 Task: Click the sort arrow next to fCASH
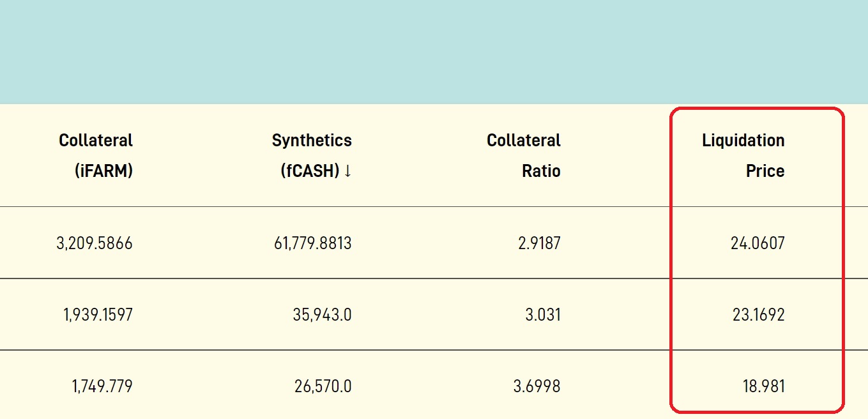pos(347,171)
